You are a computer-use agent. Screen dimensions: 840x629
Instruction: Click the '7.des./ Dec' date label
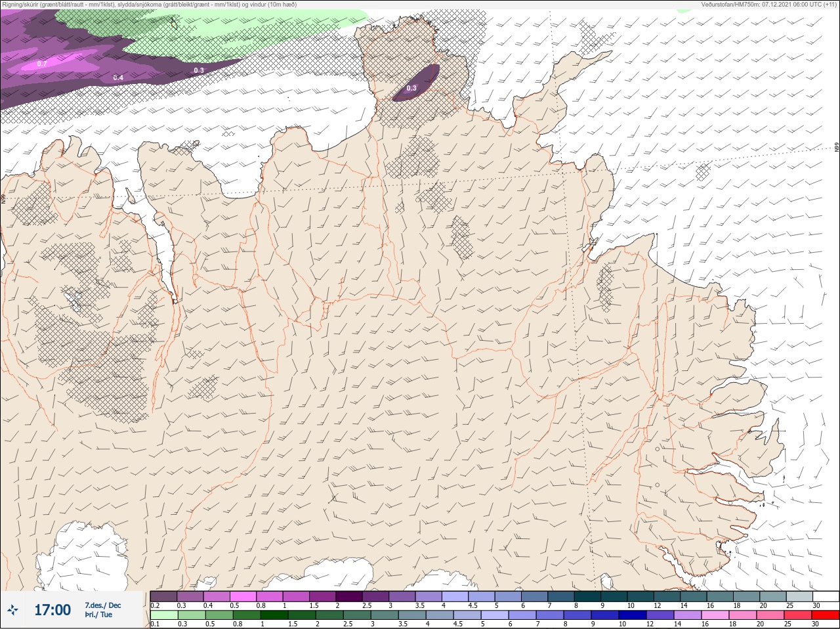tap(103, 605)
